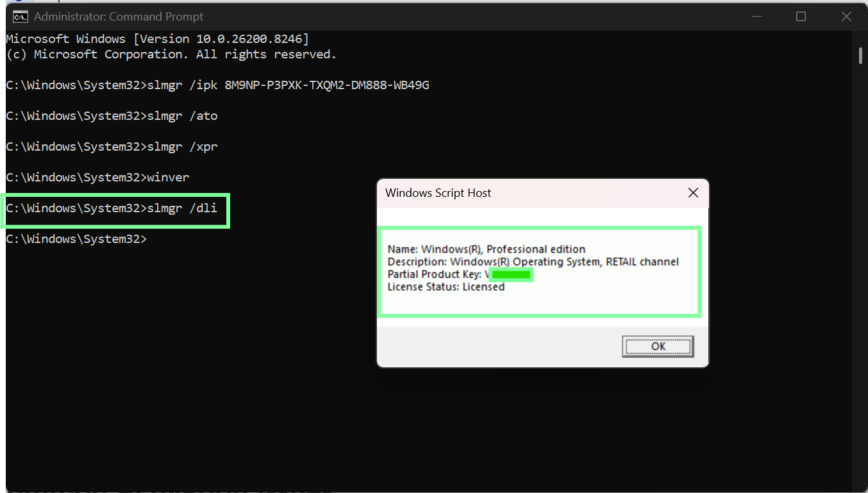Click 'License Status: Licensed' text
The height and width of the screenshot is (493, 868).
[x=446, y=287]
